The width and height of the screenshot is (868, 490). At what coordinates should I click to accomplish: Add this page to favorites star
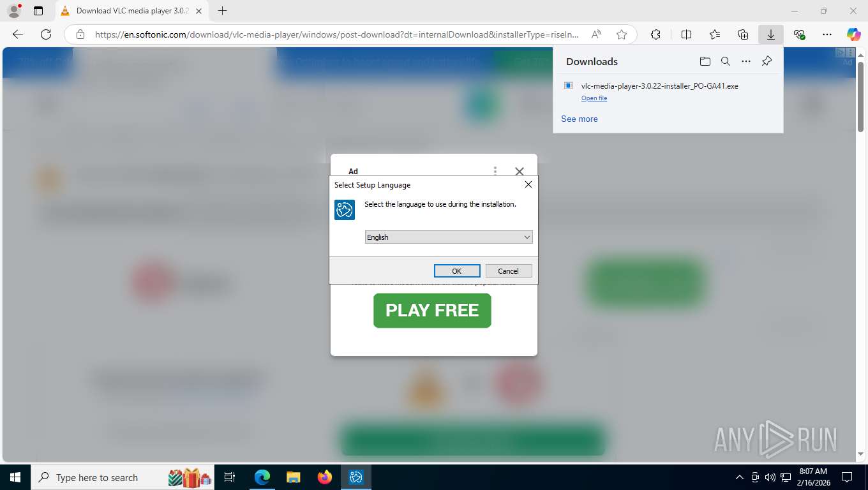622,34
